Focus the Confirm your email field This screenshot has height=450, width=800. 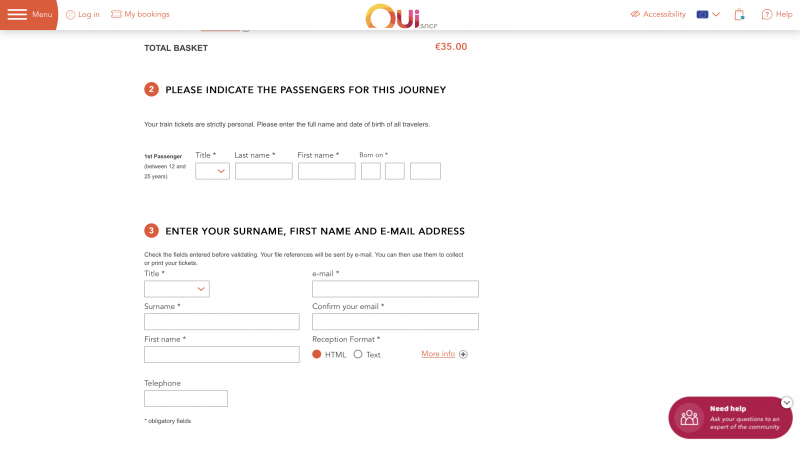[x=395, y=321]
